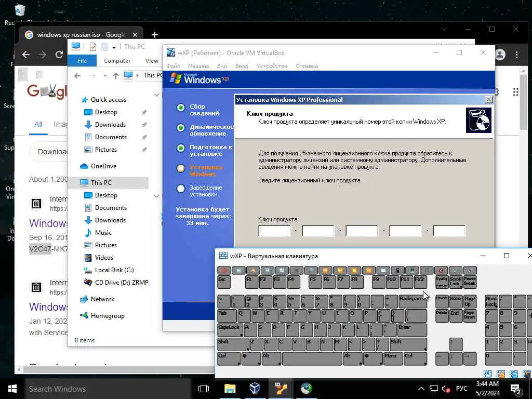Click the Windows Start button

pyautogui.click(x=12, y=389)
